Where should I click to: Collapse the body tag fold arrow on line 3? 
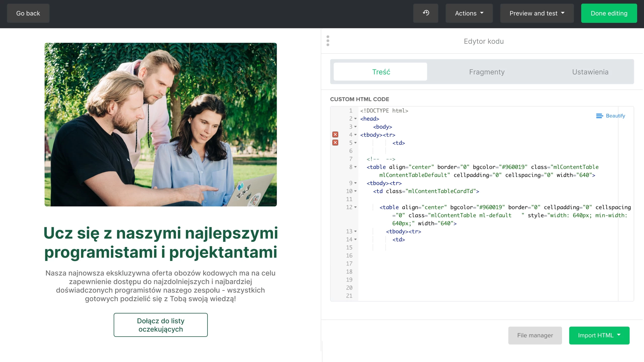point(355,127)
